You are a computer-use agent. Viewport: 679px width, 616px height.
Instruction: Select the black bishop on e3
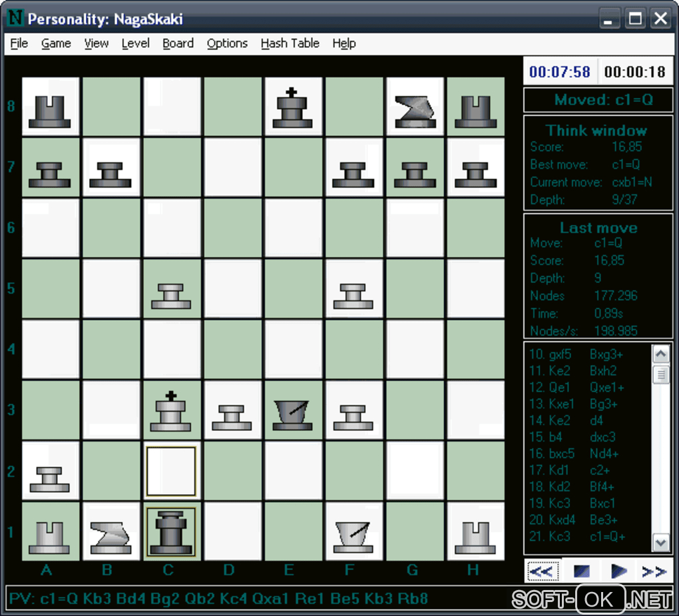point(292,415)
